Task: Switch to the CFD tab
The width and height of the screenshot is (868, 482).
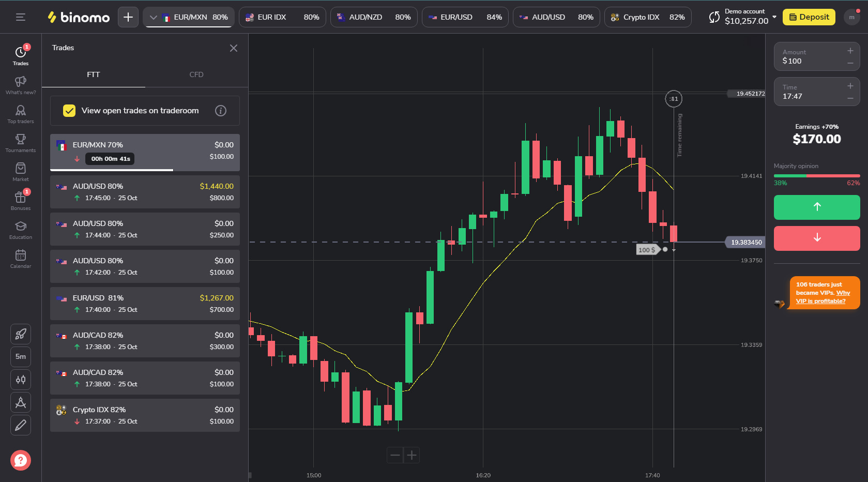Action: click(196, 74)
